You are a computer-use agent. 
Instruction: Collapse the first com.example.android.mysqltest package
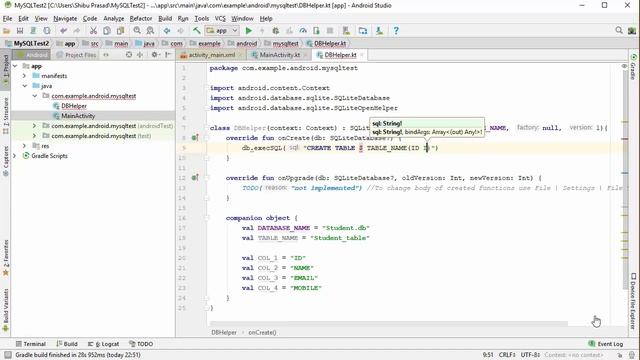(x=35, y=96)
